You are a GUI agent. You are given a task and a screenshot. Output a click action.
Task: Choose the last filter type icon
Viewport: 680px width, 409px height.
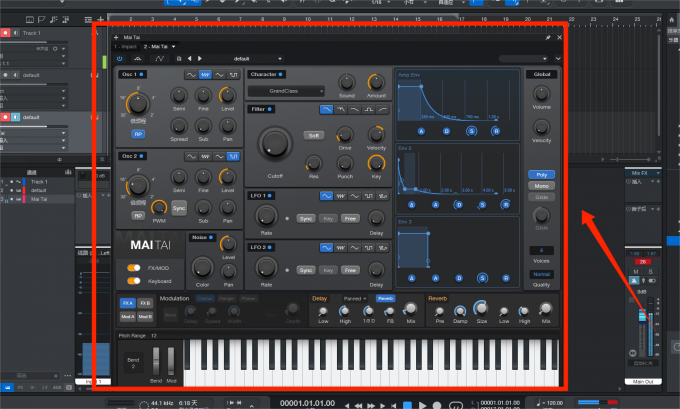pos(383,109)
